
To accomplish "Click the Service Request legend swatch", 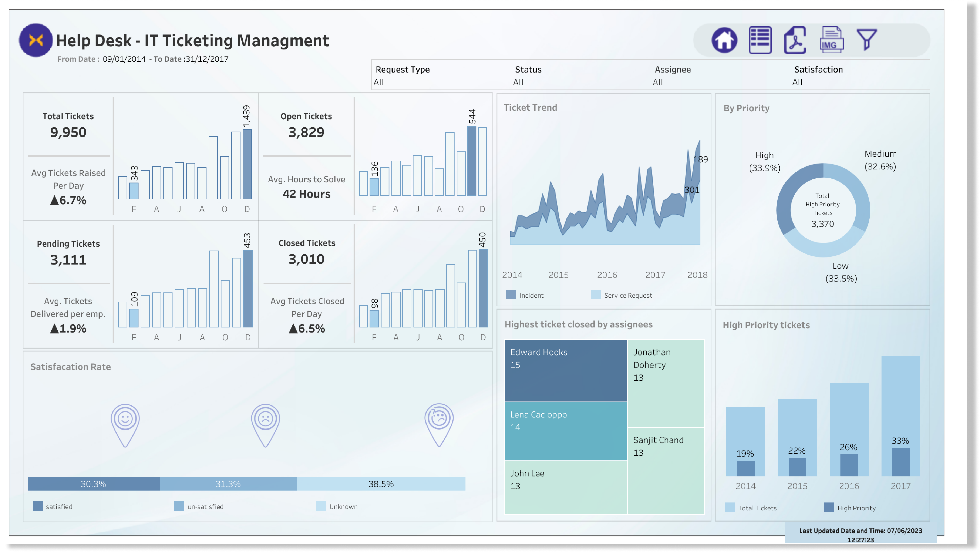I will pos(595,294).
